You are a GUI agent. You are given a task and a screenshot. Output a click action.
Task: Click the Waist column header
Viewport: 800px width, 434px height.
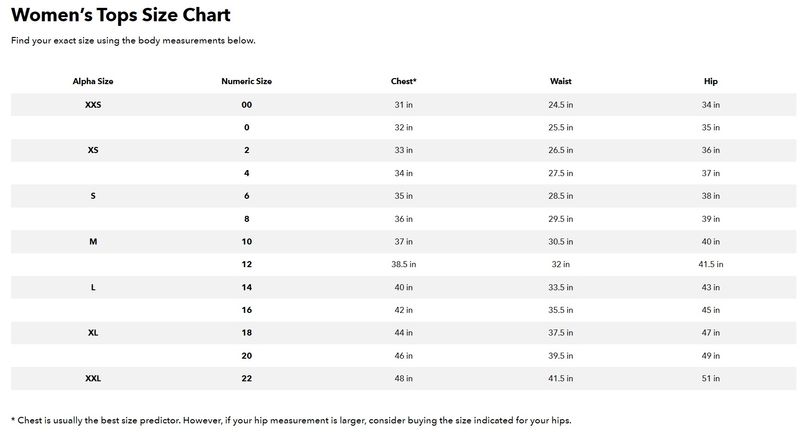(x=560, y=81)
